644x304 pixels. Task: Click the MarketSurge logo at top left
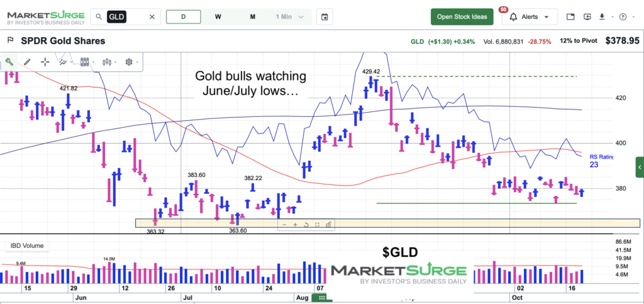(46, 17)
